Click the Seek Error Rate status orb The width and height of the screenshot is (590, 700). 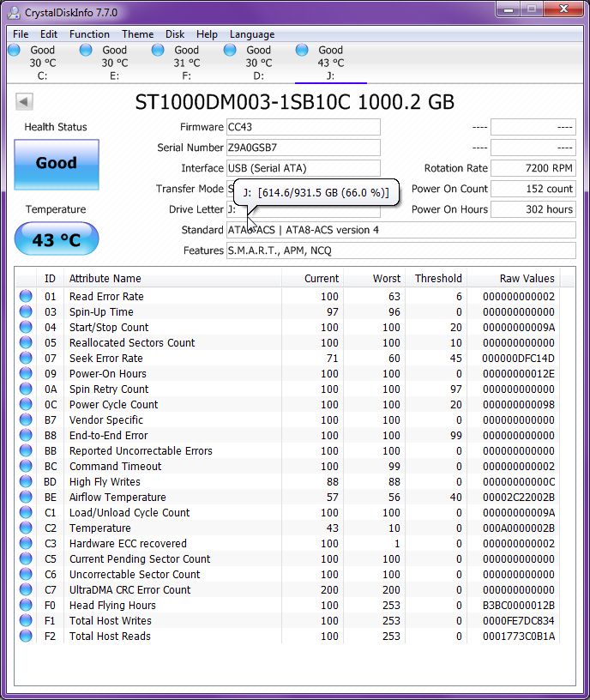pyautogui.click(x=26, y=358)
